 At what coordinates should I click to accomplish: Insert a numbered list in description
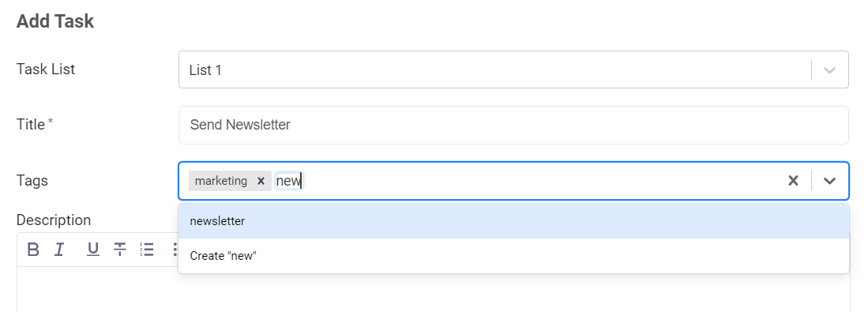pyautogui.click(x=147, y=250)
